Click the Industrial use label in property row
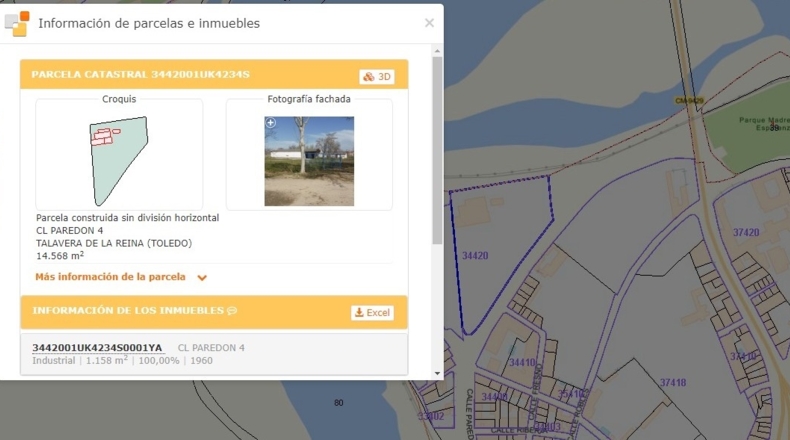Screen dimensions: 790x440 click(x=53, y=360)
